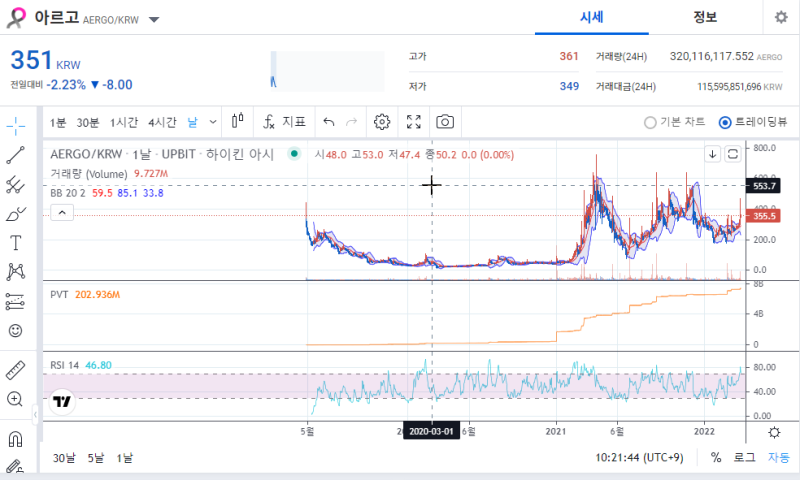The image size is (800, 480).
Task: Click the low price value 349
Action: (x=569, y=86)
